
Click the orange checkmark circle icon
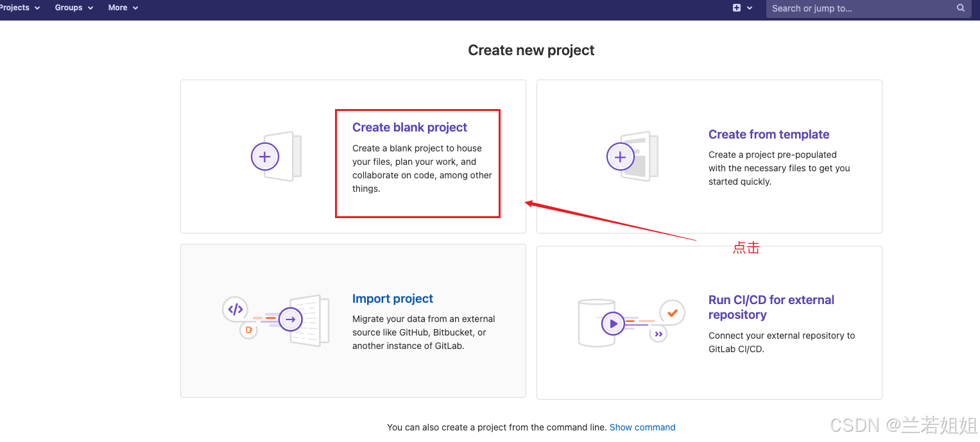[673, 313]
